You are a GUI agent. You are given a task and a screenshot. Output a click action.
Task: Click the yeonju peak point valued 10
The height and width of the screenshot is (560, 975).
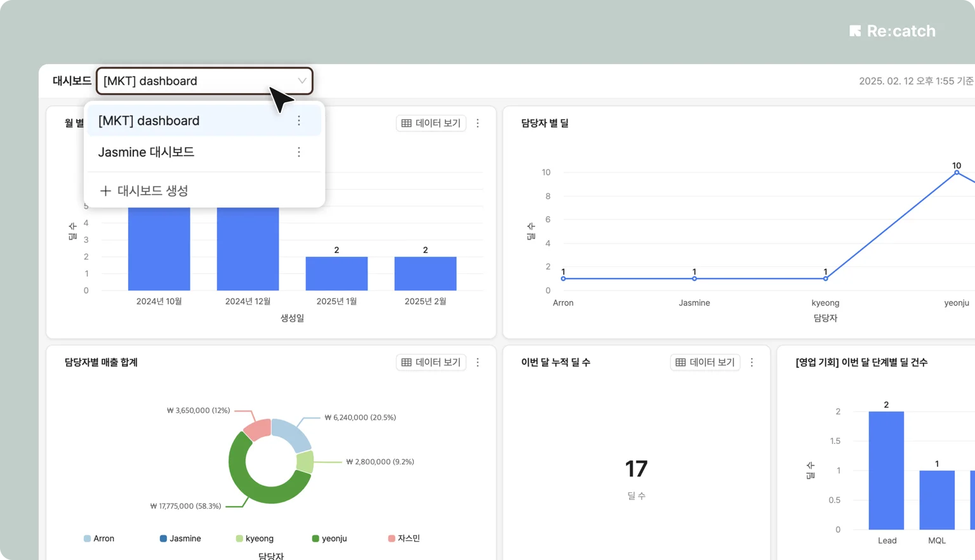click(x=957, y=173)
